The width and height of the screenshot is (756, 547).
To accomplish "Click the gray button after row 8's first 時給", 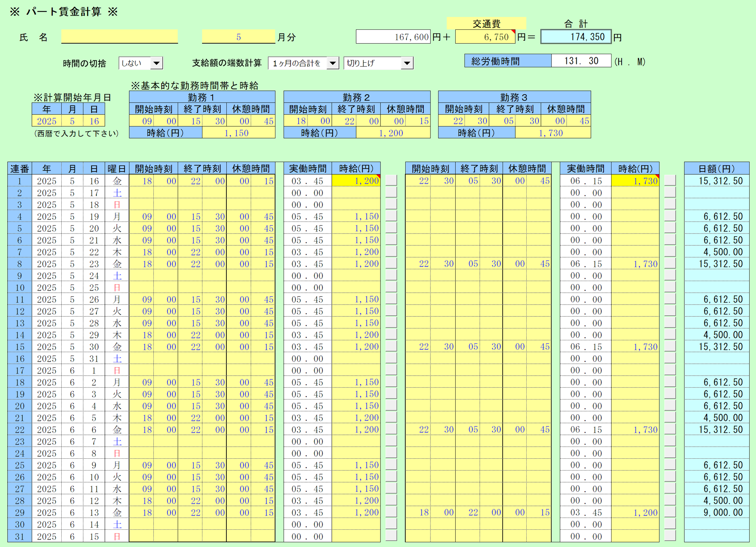I will pyautogui.click(x=391, y=264).
